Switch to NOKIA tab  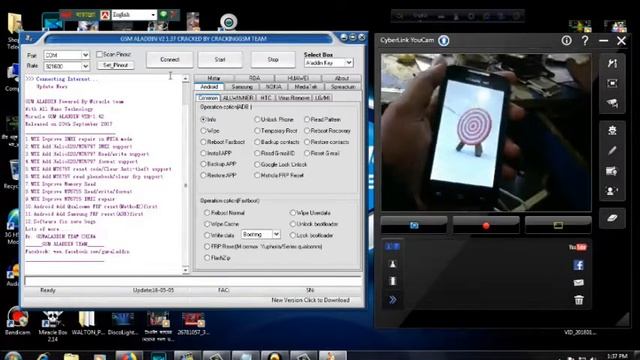click(273, 87)
